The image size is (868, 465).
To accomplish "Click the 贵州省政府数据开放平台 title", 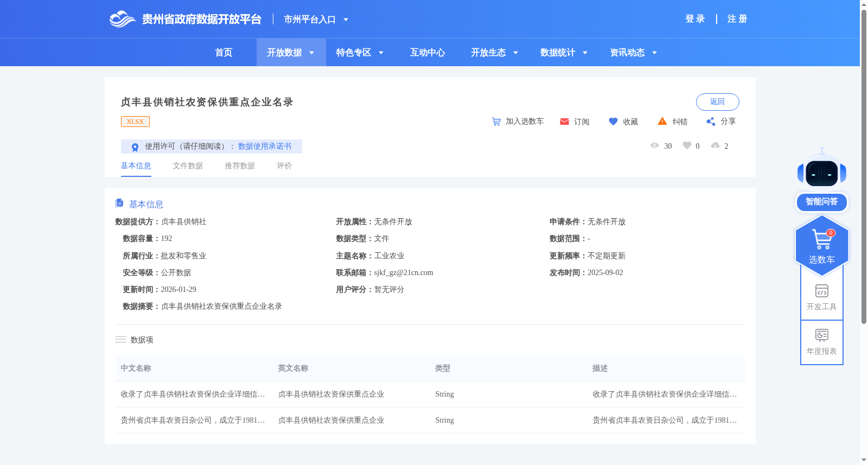I will pos(201,20).
